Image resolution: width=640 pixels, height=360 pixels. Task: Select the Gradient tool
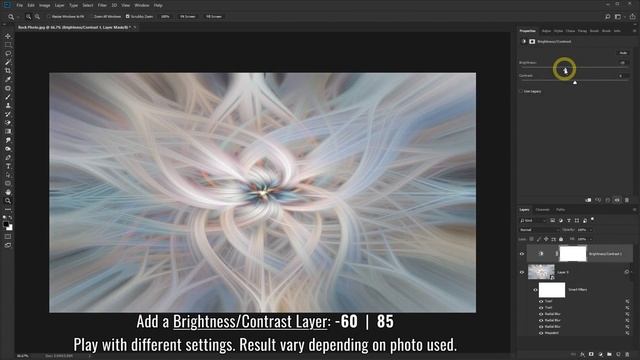(8, 131)
